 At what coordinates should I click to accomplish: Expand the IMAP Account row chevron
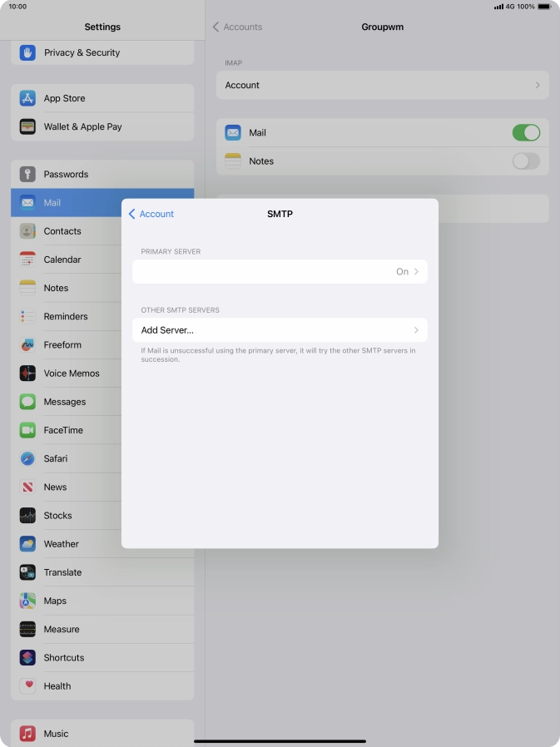point(538,85)
